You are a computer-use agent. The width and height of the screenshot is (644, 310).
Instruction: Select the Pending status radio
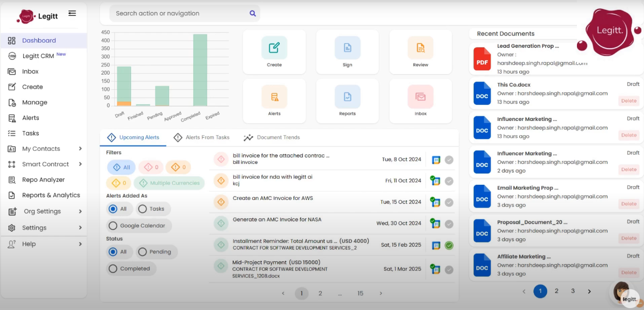pos(142,252)
